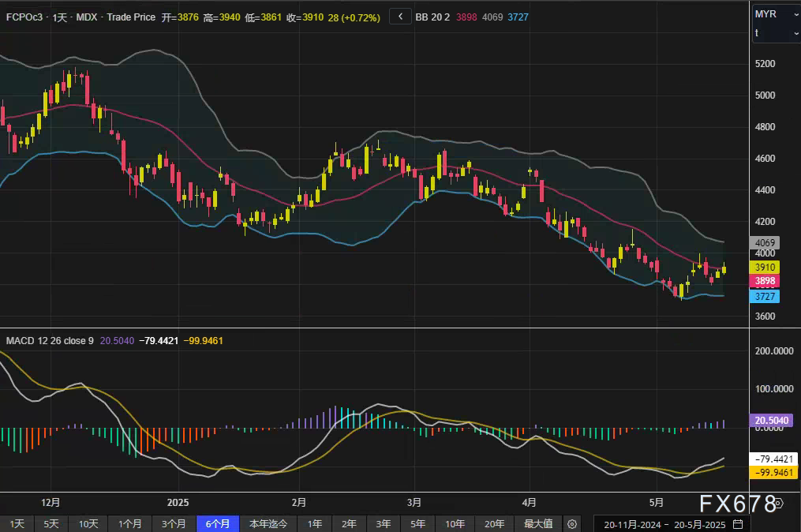
Task: Select the 1年 time range
Action: [x=315, y=523]
